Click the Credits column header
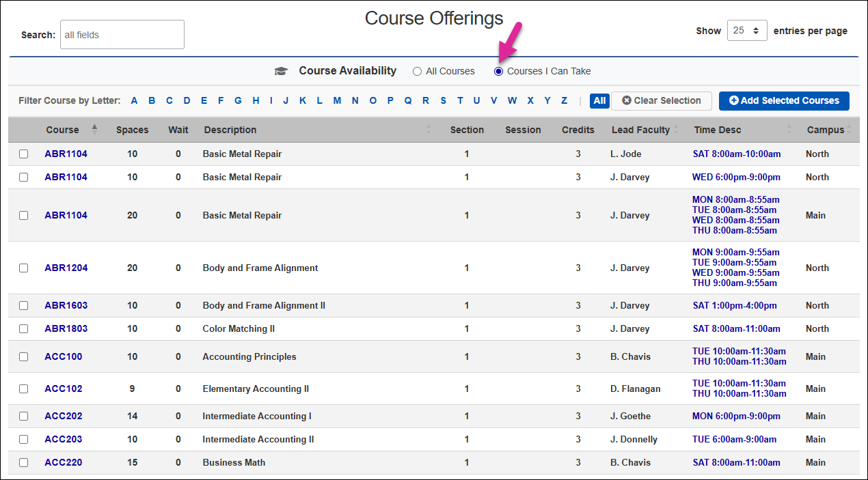 tap(578, 130)
